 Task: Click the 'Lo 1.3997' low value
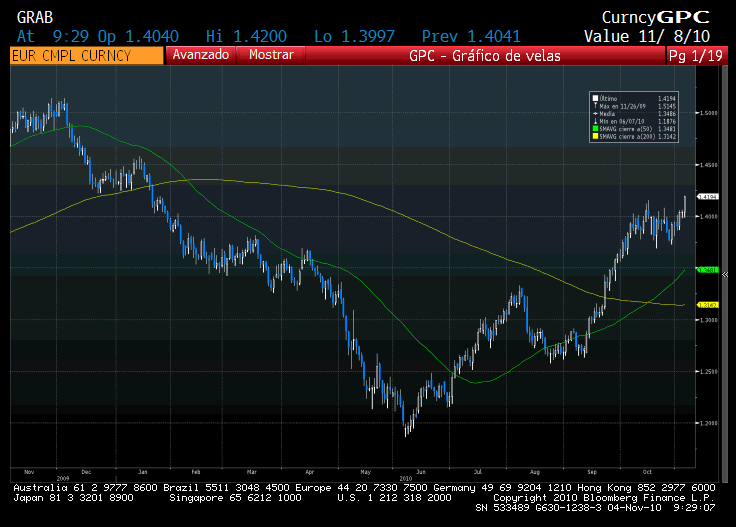(354, 37)
